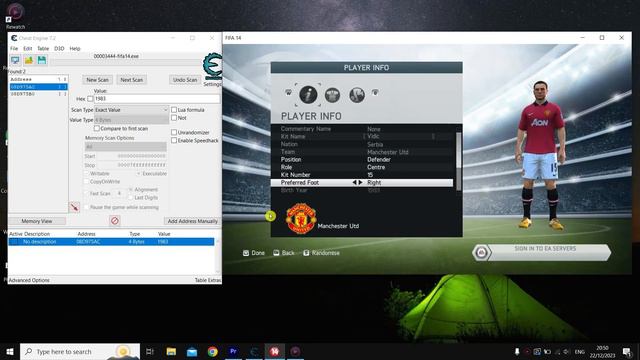Toggle the CopyOnWrite checkbox
640x360 pixels.
tap(87, 182)
